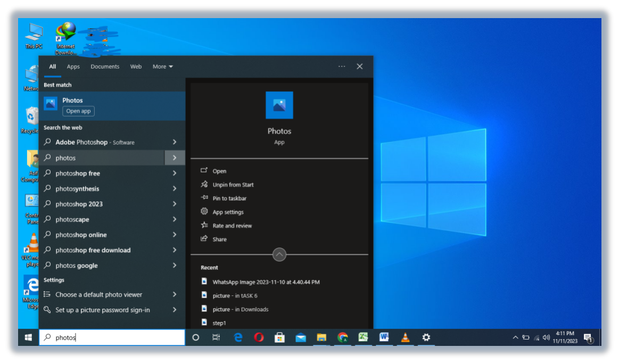Launch Opera browser from the taskbar

[259, 337]
